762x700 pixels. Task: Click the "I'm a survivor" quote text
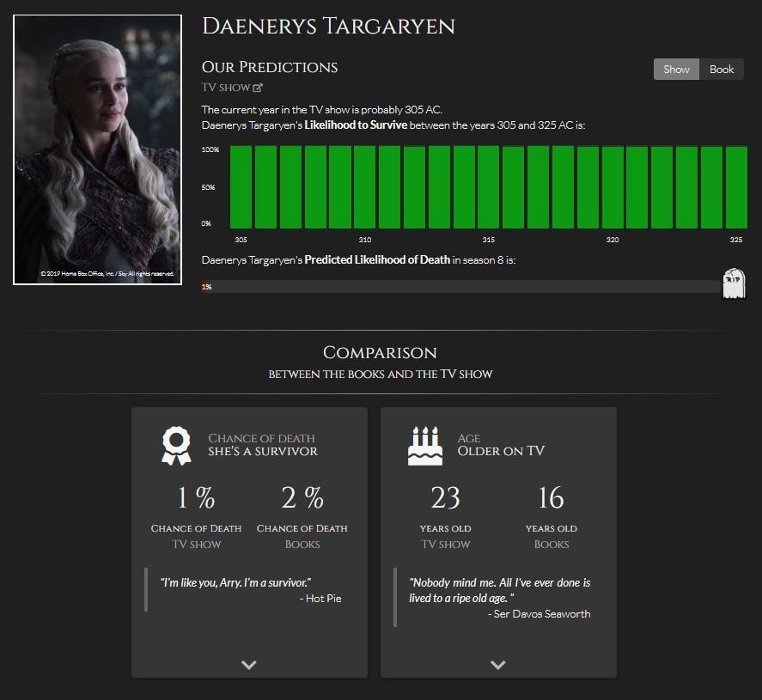pos(235,582)
